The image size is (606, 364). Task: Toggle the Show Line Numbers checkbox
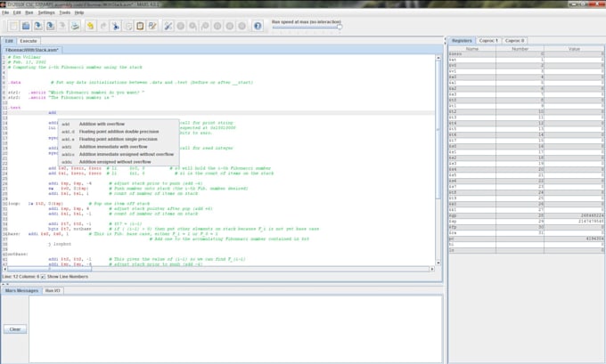43,277
